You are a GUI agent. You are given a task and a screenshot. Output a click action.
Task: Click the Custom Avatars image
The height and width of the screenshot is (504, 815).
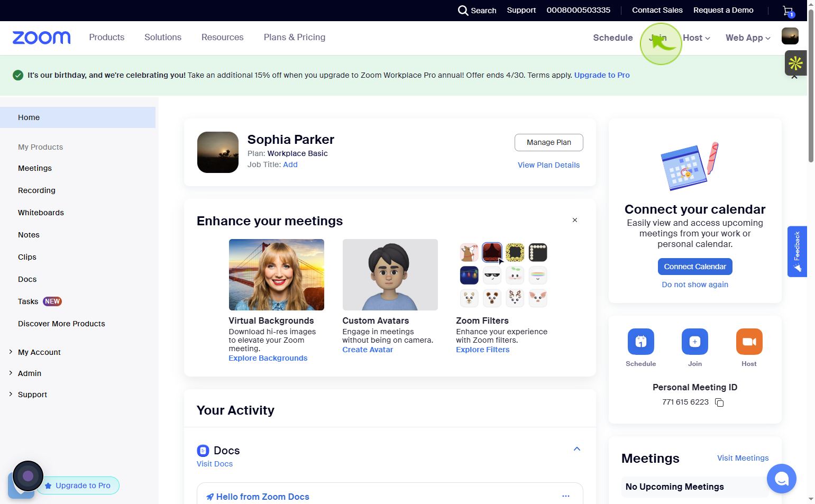point(390,274)
